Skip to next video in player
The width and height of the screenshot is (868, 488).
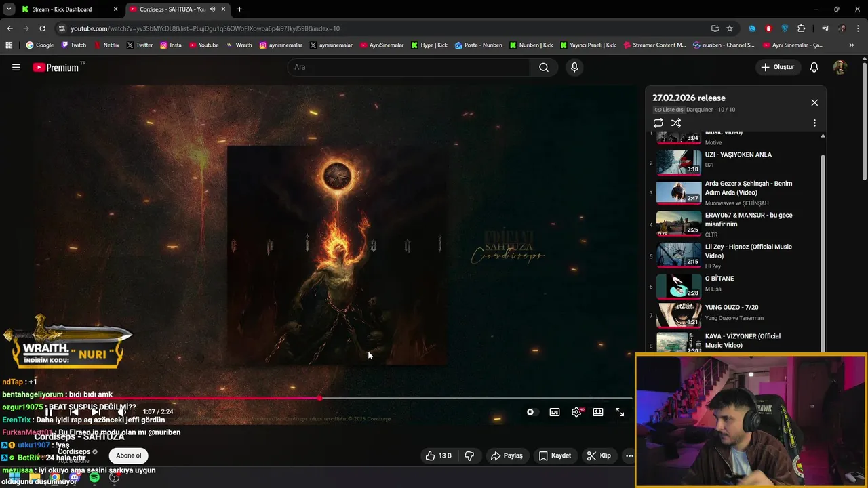[x=96, y=412]
